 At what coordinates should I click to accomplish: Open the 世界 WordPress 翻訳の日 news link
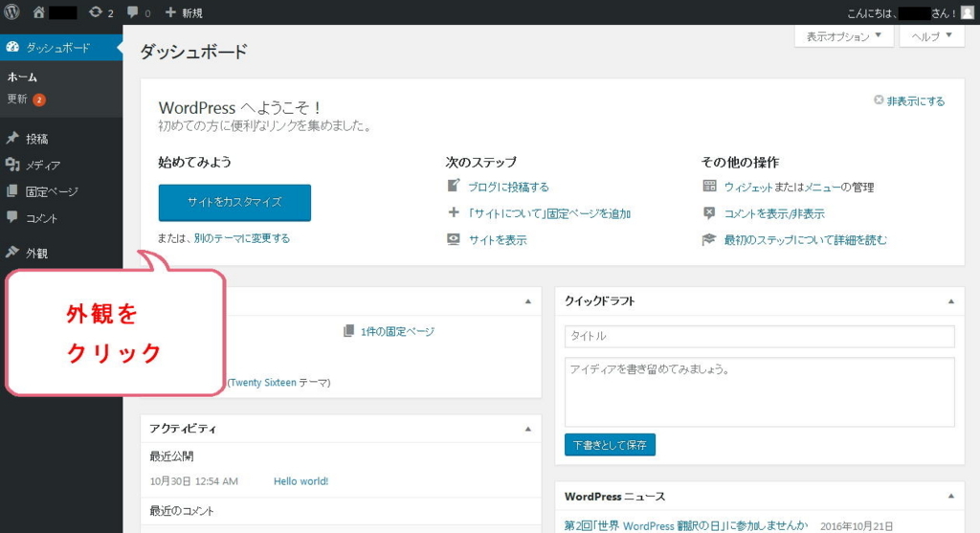(685, 525)
